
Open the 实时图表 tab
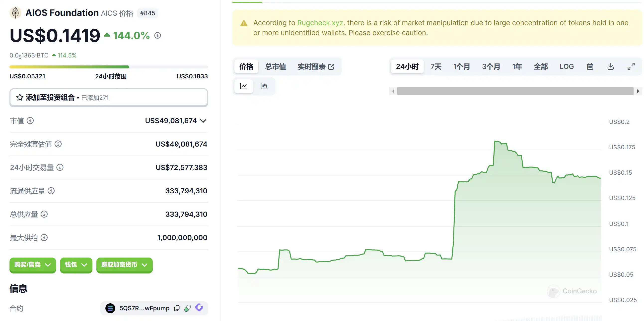point(316,67)
